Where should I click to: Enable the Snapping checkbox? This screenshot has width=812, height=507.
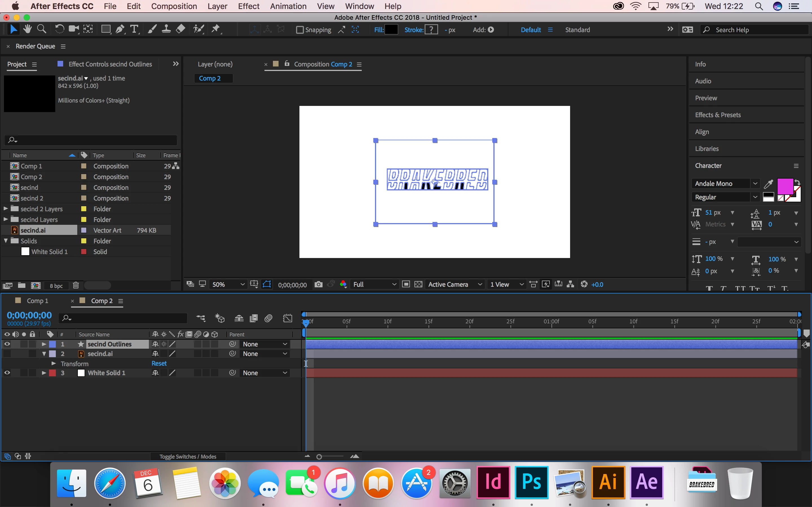tap(300, 30)
